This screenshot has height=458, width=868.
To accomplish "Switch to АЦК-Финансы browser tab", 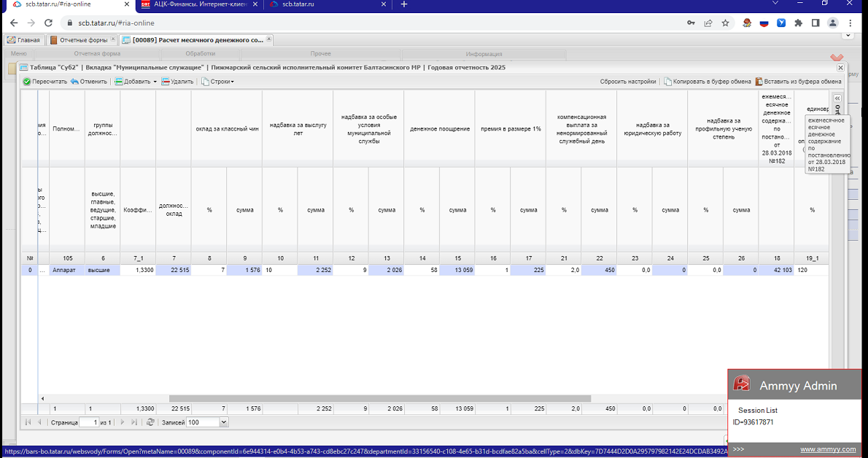I will (x=201, y=4).
